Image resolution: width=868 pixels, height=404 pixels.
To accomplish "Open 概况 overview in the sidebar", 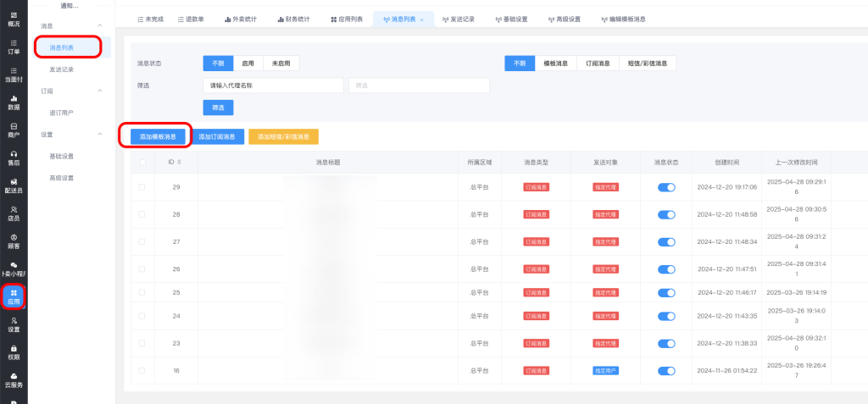I will click(14, 19).
